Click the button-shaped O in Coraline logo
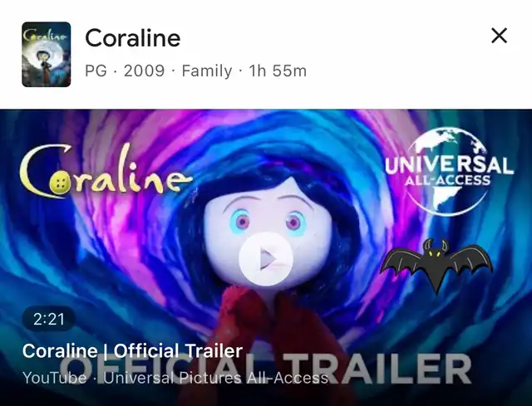 click(61, 183)
